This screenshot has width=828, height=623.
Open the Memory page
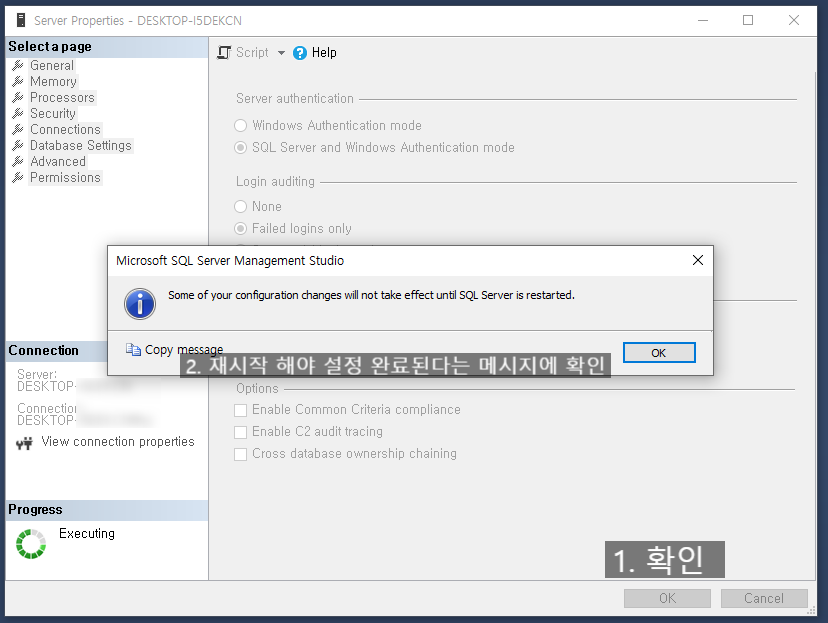[53, 81]
